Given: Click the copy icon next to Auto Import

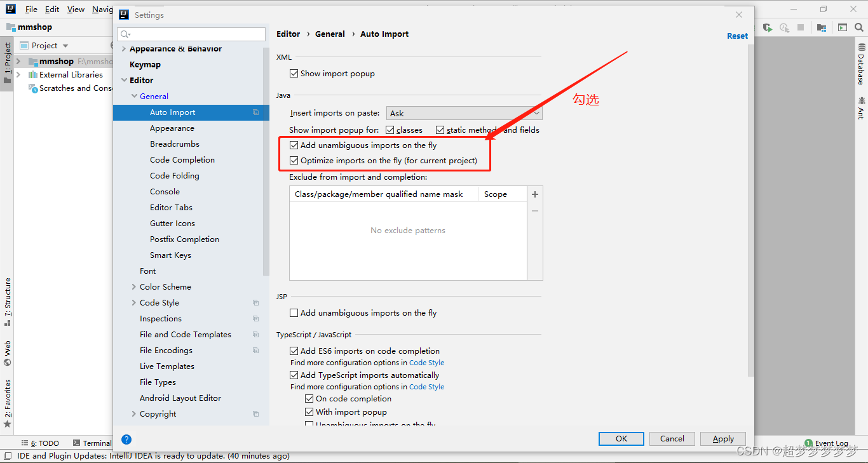Looking at the screenshot, I should (x=255, y=112).
